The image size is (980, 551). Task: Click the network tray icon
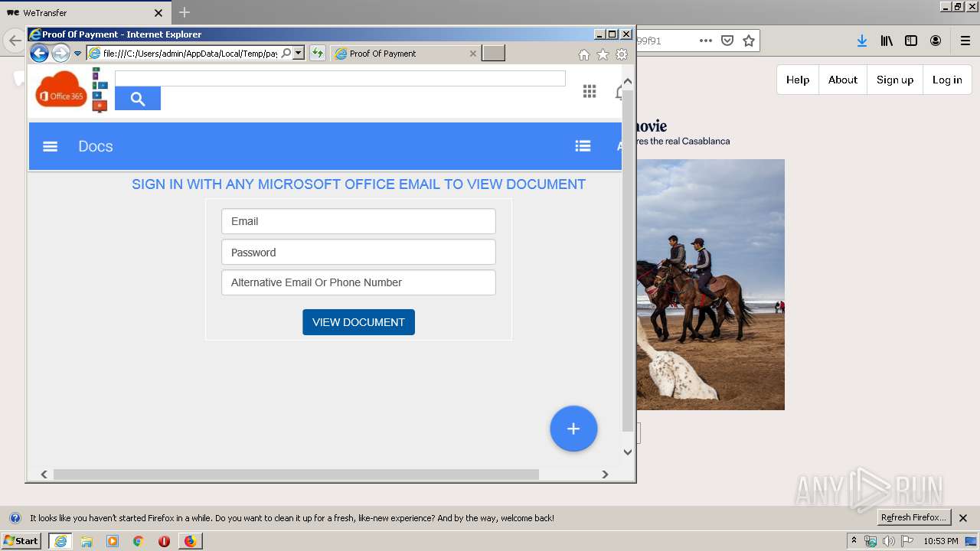tap(871, 541)
